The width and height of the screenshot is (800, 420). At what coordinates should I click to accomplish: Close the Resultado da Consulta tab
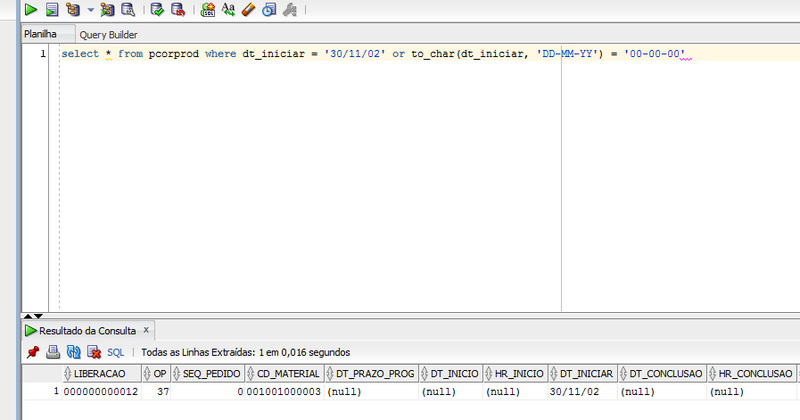[x=146, y=330]
